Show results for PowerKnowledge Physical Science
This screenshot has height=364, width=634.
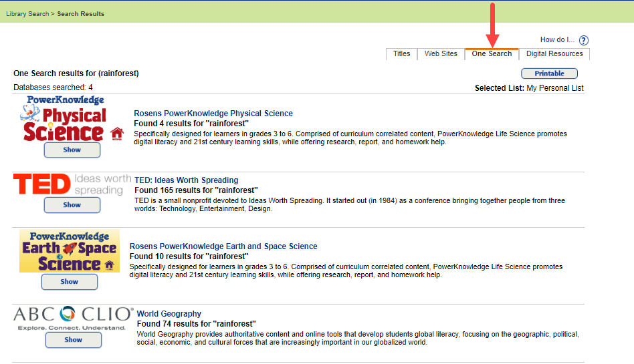(72, 150)
